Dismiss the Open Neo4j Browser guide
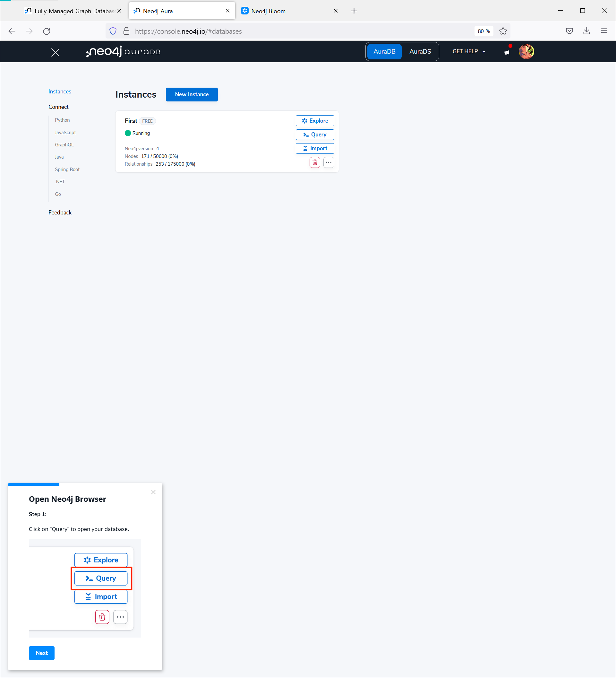 pyautogui.click(x=153, y=492)
